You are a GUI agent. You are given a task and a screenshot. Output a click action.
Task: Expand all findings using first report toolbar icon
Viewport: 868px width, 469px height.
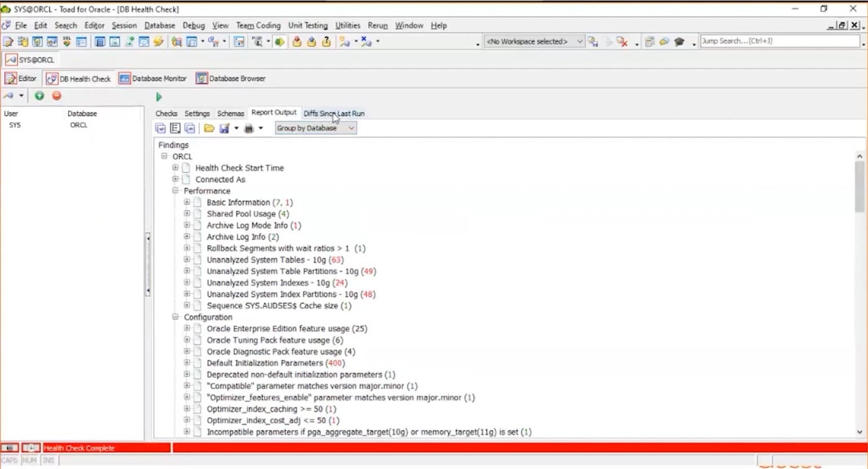click(x=161, y=129)
